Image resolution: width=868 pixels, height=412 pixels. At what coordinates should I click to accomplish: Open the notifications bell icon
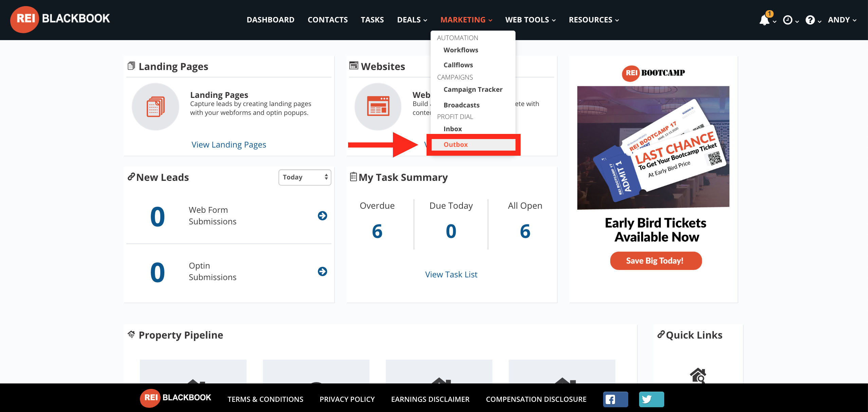[x=764, y=20]
